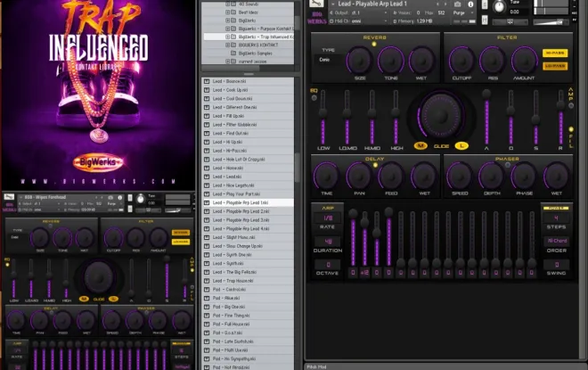This screenshot has width=588, height=370.
Task: Click the ARP Swing value
Action: pyautogui.click(x=557, y=265)
